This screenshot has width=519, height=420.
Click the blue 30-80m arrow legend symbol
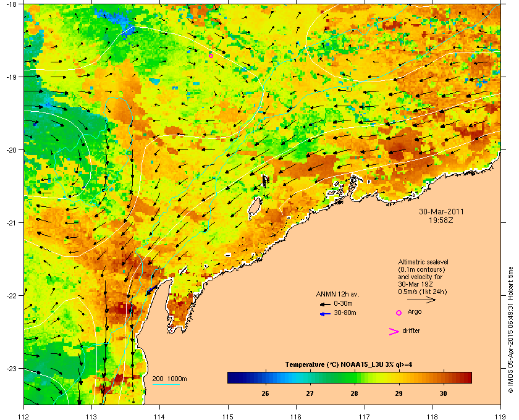pyautogui.click(x=325, y=313)
